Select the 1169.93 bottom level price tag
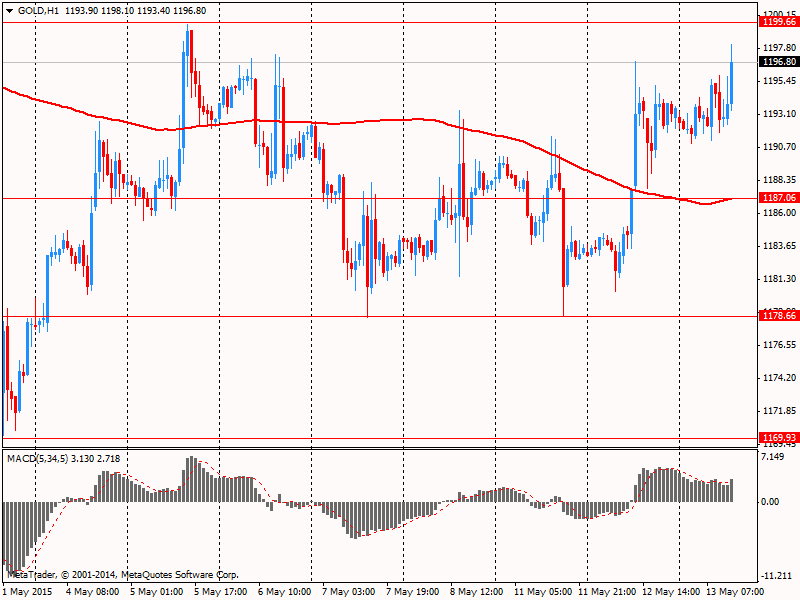 tap(779, 437)
